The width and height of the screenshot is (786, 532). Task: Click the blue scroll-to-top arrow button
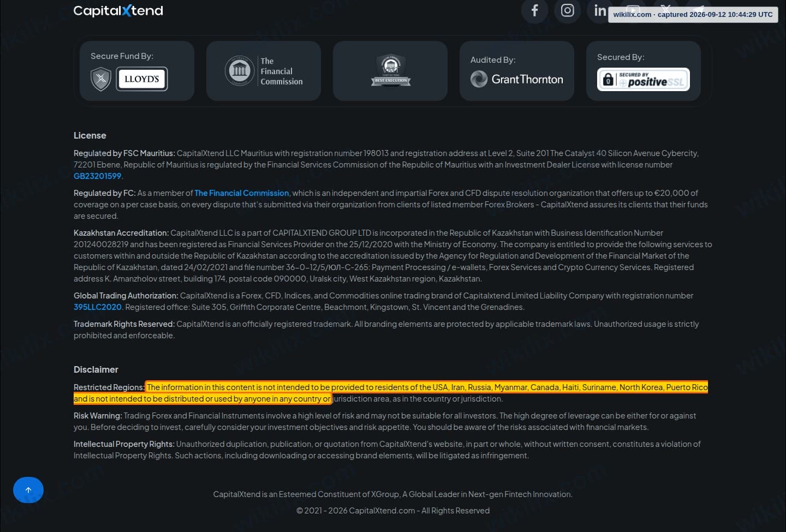(28, 490)
